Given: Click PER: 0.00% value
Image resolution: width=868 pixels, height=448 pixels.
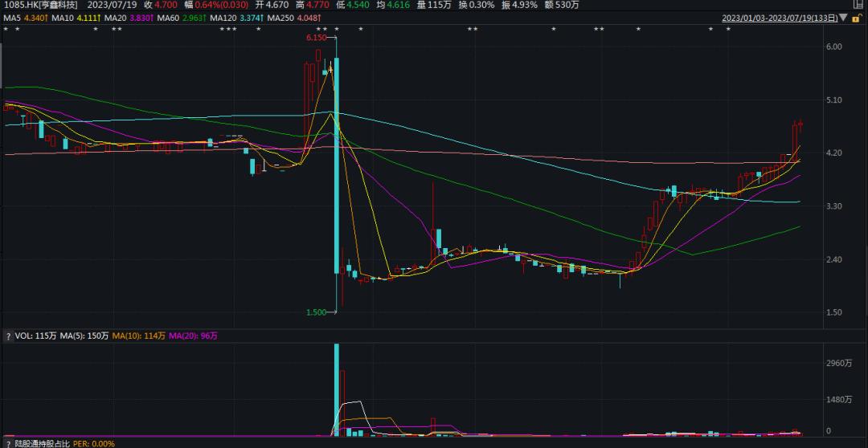Looking at the screenshot, I should pos(95,443).
